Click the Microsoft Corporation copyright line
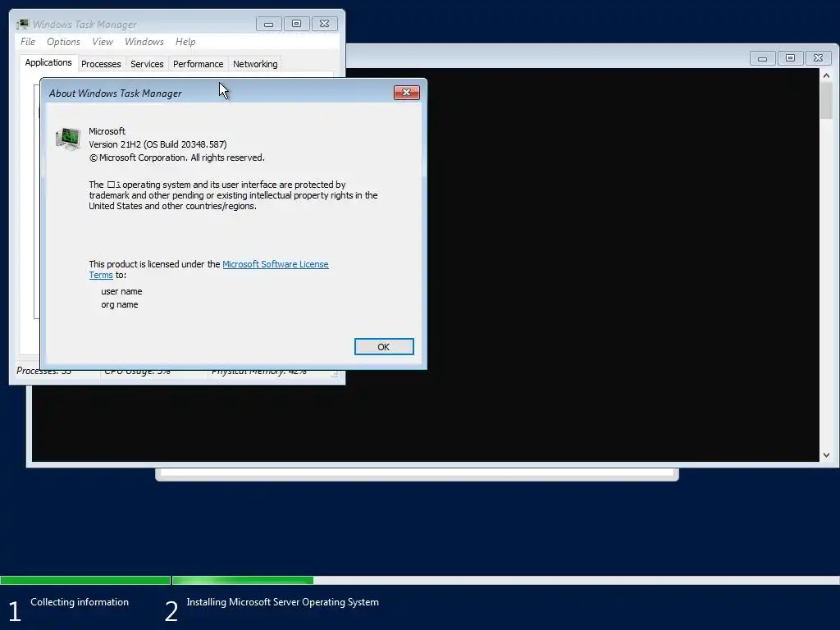 coord(177,157)
